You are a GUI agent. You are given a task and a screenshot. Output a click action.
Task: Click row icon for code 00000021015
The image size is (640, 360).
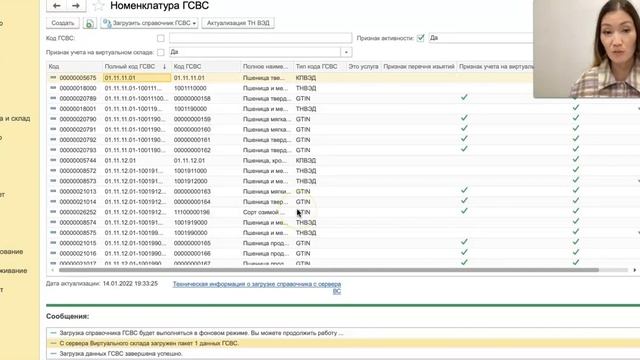(x=53, y=243)
